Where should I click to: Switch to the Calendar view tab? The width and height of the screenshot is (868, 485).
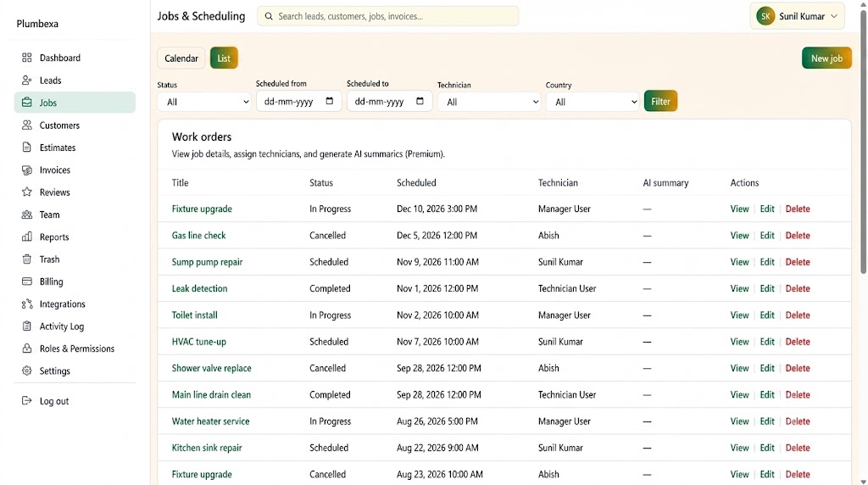pos(181,59)
